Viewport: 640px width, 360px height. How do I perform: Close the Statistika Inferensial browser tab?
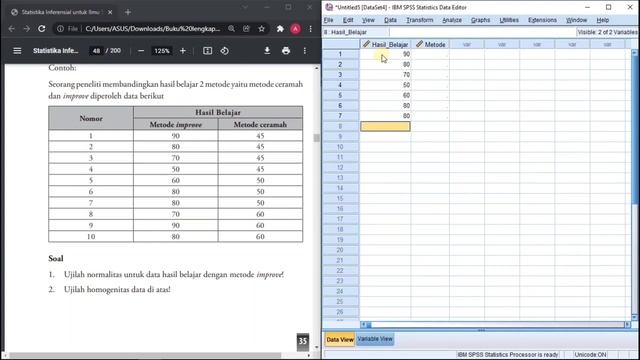110,12
